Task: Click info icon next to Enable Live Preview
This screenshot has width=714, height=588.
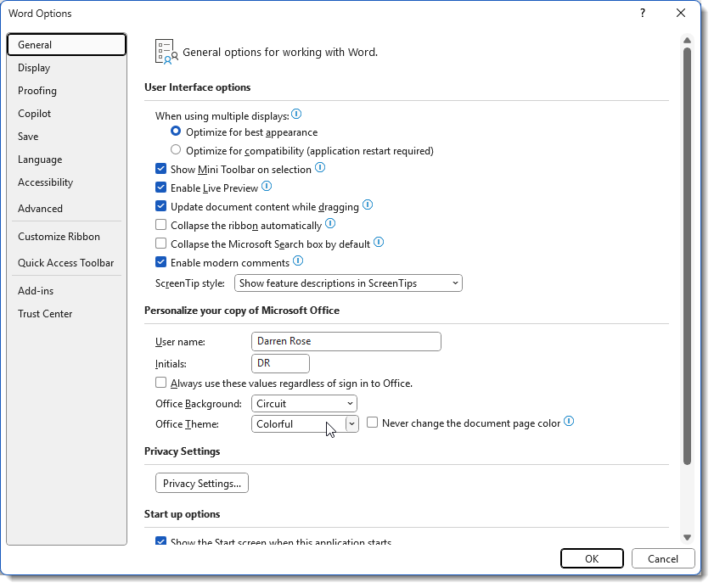Action: [x=267, y=186]
